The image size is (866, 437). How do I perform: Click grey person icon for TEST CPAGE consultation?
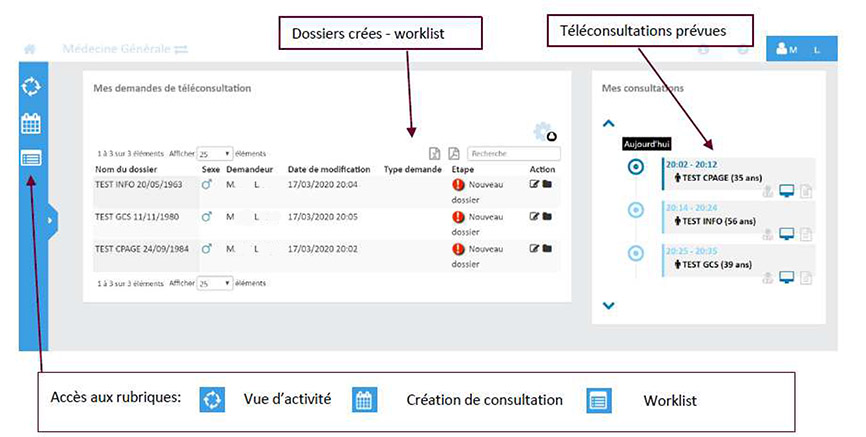[768, 192]
